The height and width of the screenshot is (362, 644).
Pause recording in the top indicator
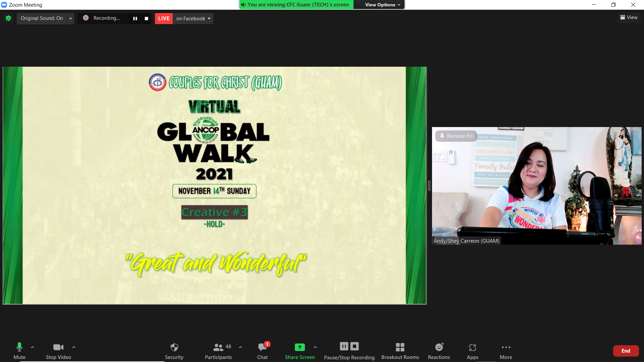135,18
